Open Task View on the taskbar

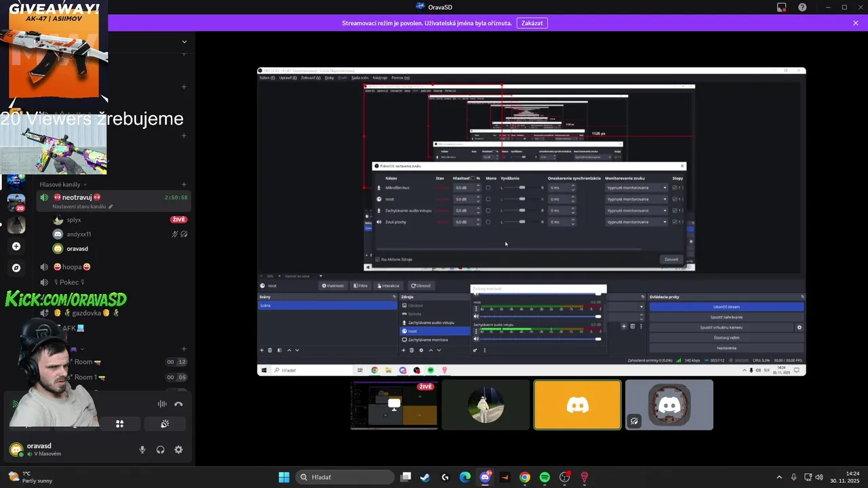[406, 477]
